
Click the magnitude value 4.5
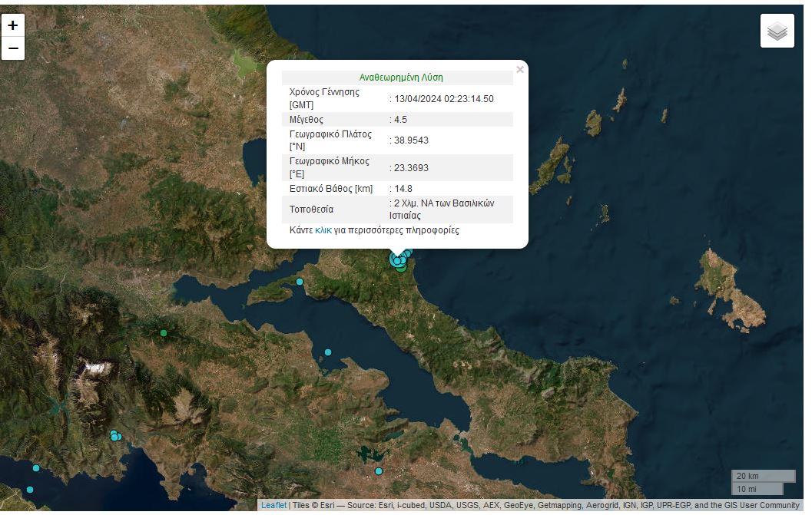tap(401, 120)
